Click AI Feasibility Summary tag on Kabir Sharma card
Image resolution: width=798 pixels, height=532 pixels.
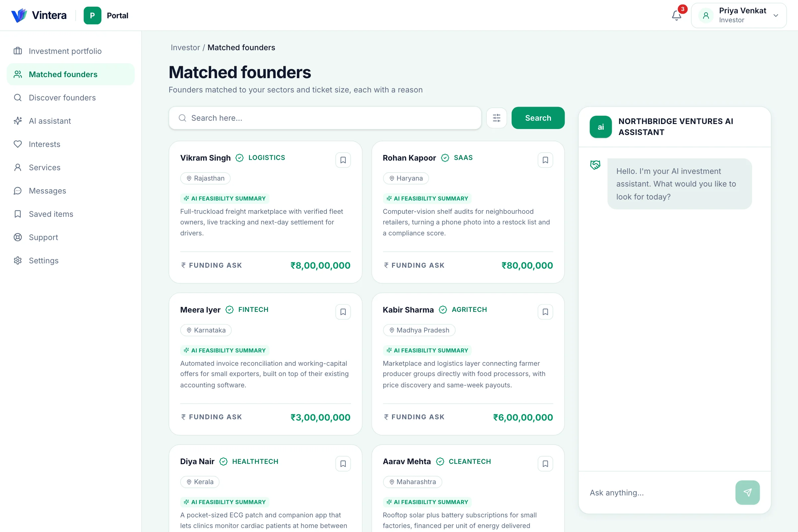tap(427, 350)
